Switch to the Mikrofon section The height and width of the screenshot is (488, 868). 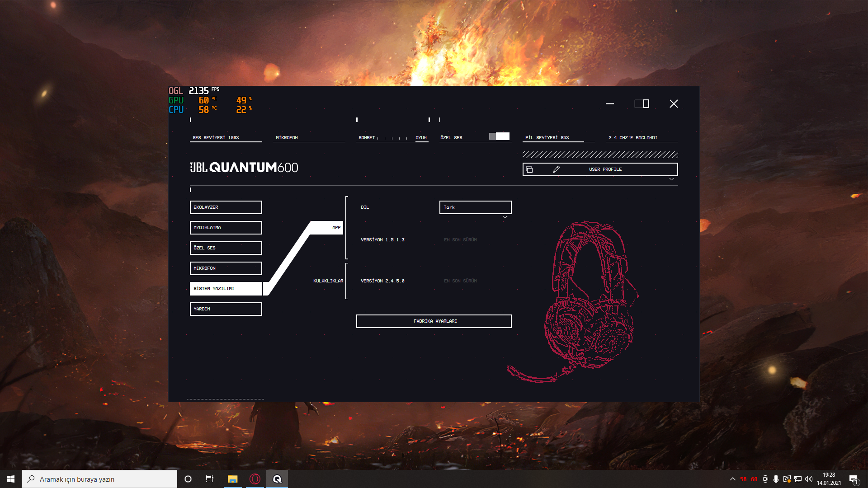[x=226, y=268]
